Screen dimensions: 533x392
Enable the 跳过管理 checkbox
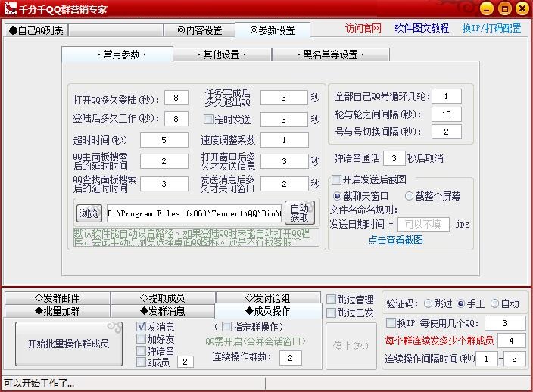point(331,299)
